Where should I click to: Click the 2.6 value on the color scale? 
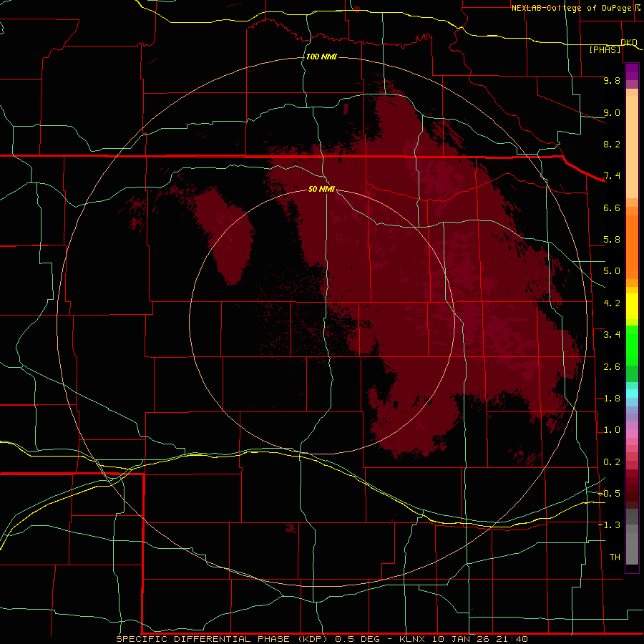click(612, 367)
